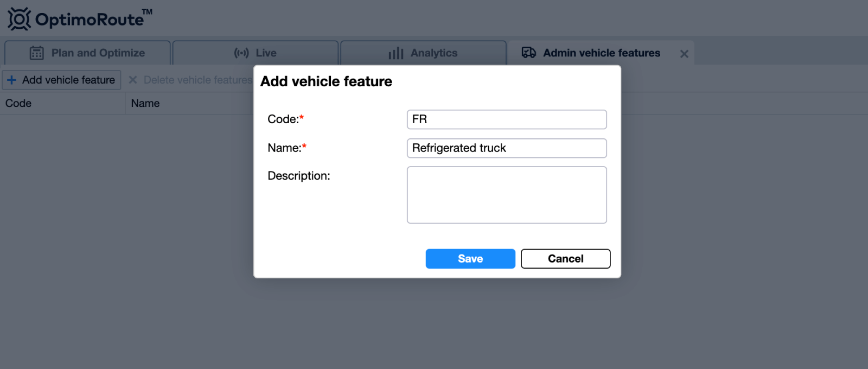
Task: Go to the Analytics tab
Action: 424,53
